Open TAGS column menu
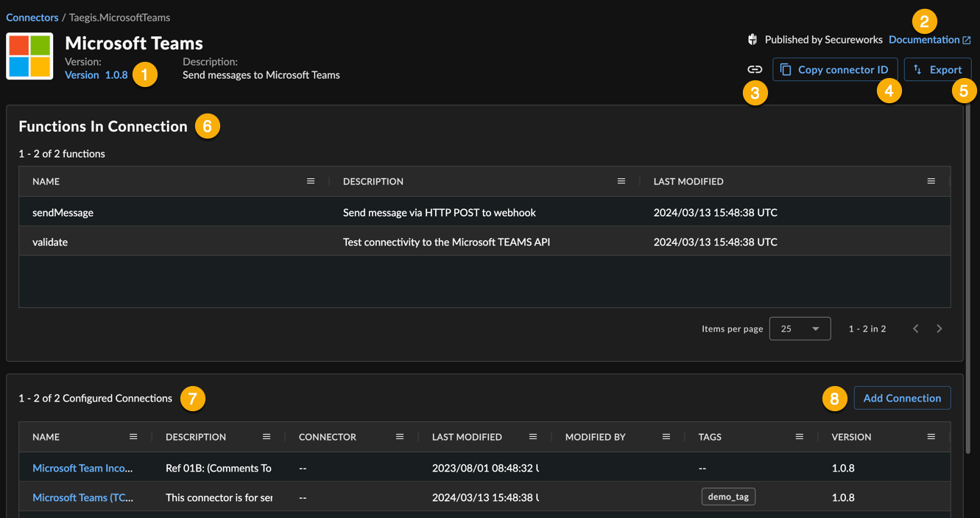Image resolution: width=980 pixels, height=518 pixels. [800, 437]
